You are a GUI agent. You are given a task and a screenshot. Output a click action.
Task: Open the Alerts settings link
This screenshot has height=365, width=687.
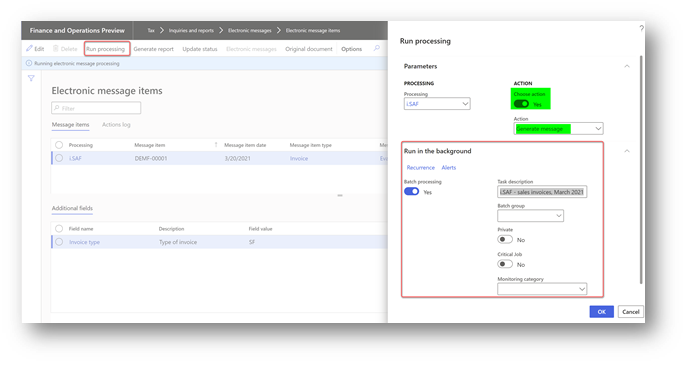(449, 168)
